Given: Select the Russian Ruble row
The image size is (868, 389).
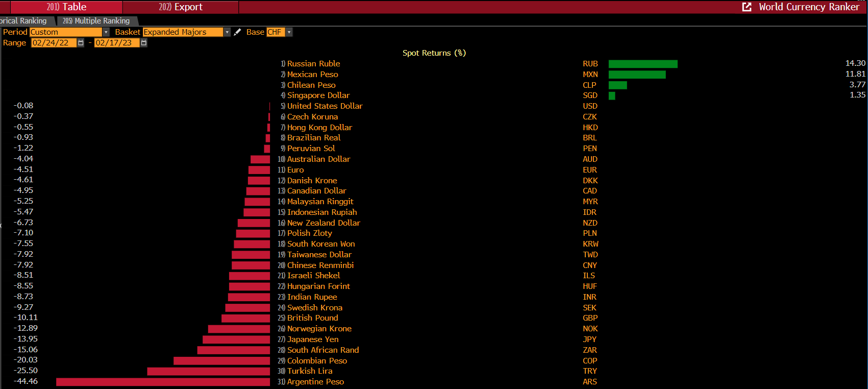Looking at the screenshot, I should 313,64.
